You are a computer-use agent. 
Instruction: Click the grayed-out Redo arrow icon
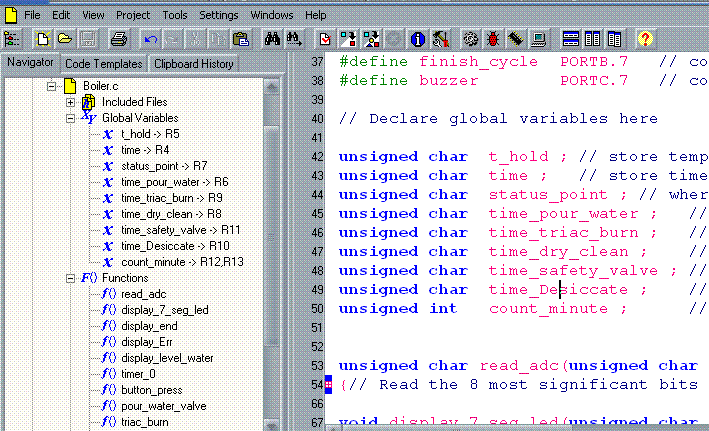[173, 39]
